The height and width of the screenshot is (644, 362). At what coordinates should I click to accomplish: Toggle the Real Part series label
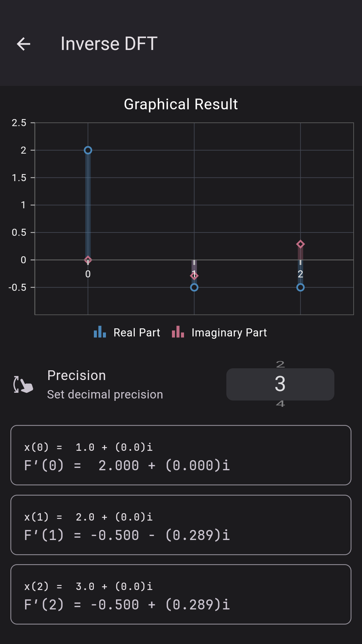point(137,333)
